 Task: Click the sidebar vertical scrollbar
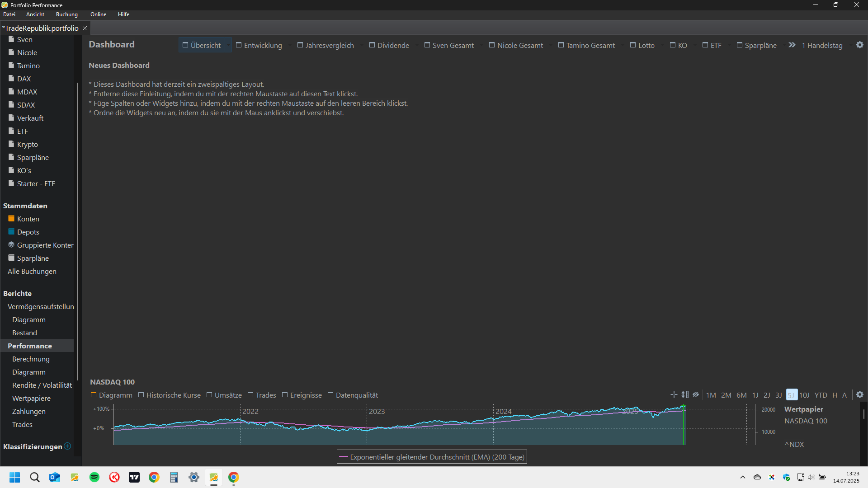point(78,231)
